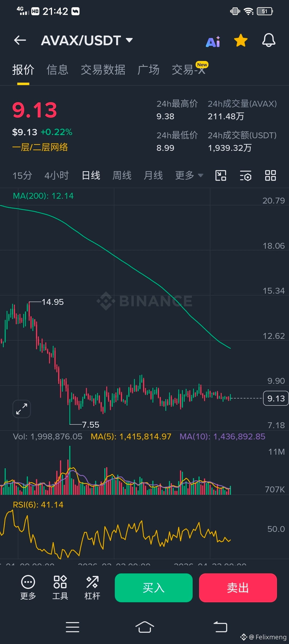Open the 工具 tools icon
The height and width of the screenshot is (644, 289).
click(60, 588)
